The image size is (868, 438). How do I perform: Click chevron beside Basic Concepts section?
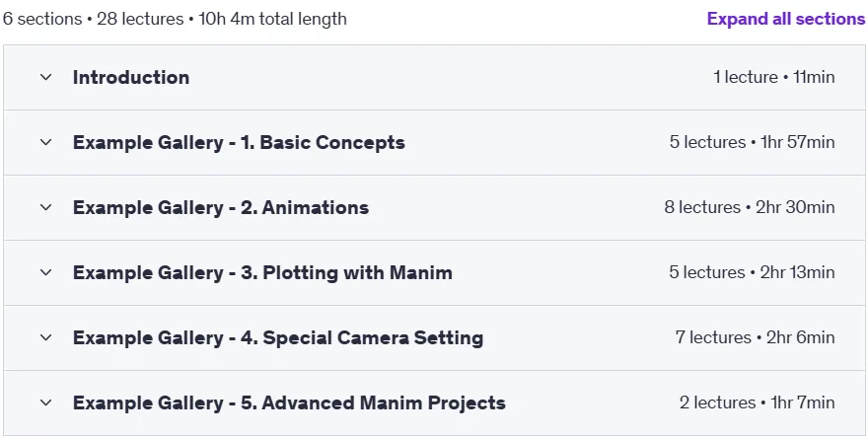[x=46, y=142]
